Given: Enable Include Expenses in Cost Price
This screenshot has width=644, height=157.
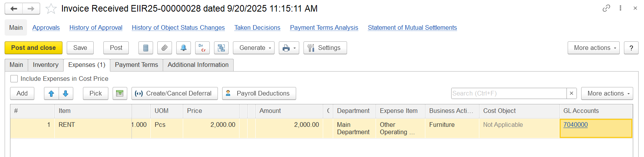Looking at the screenshot, I should pyautogui.click(x=14, y=79).
